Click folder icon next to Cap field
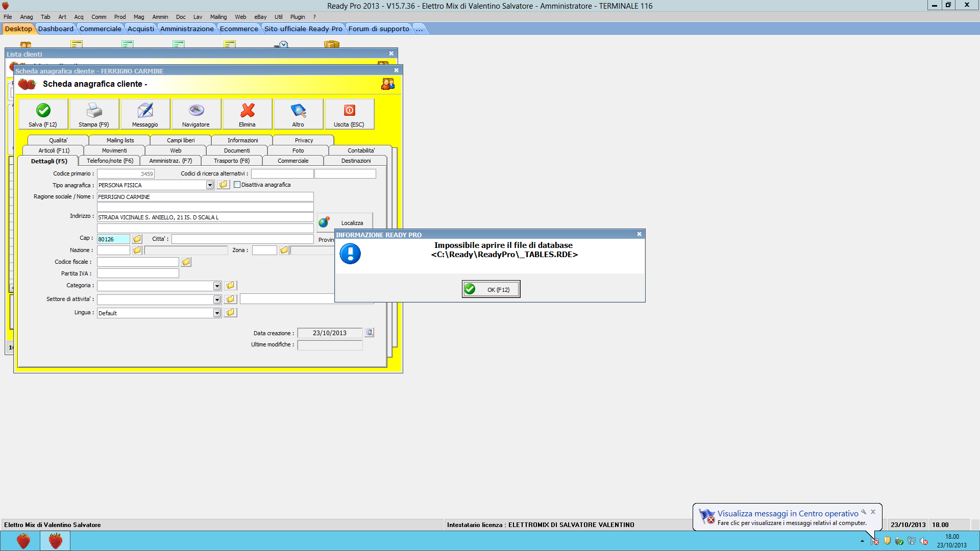The height and width of the screenshot is (551, 980). click(x=137, y=239)
